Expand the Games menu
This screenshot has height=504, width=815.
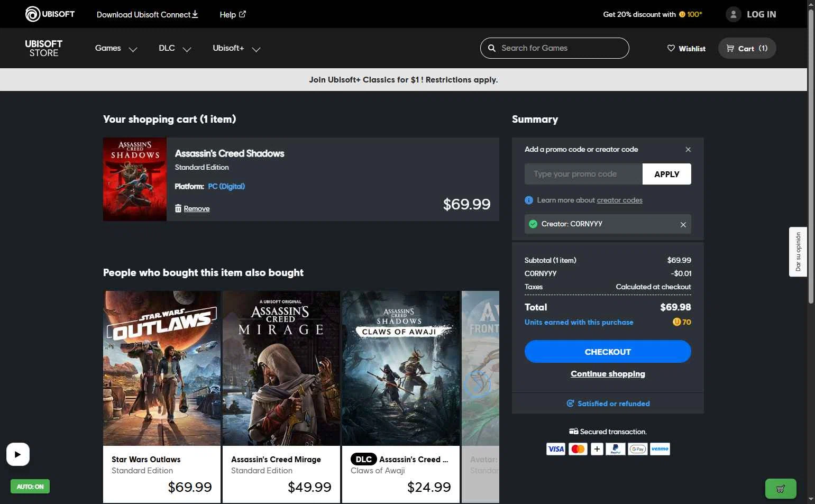pos(116,48)
